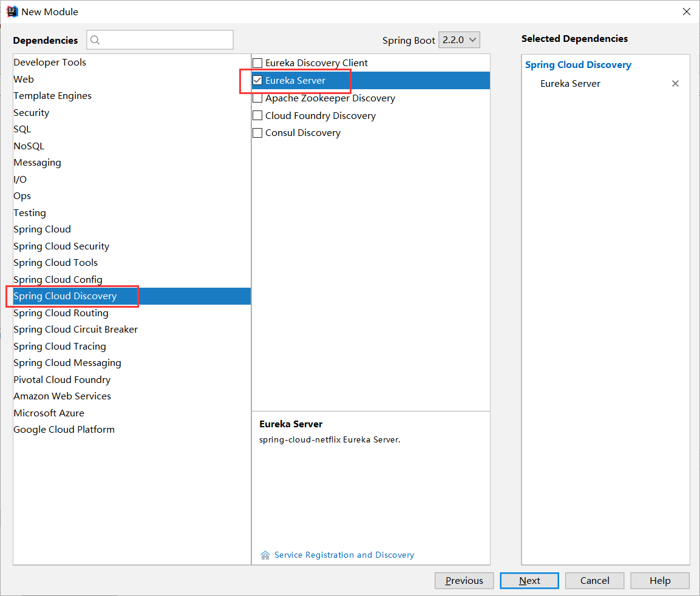700x596 pixels.
Task: Open Help for this dialog
Action: 660,580
